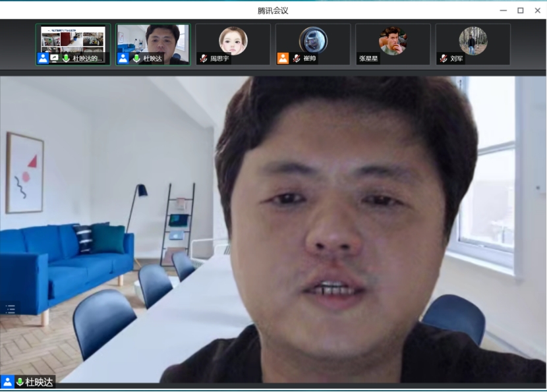Click blue host icon on screen-share thumbnail
Viewport: 547px width, 392px height.
[x=43, y=59]
